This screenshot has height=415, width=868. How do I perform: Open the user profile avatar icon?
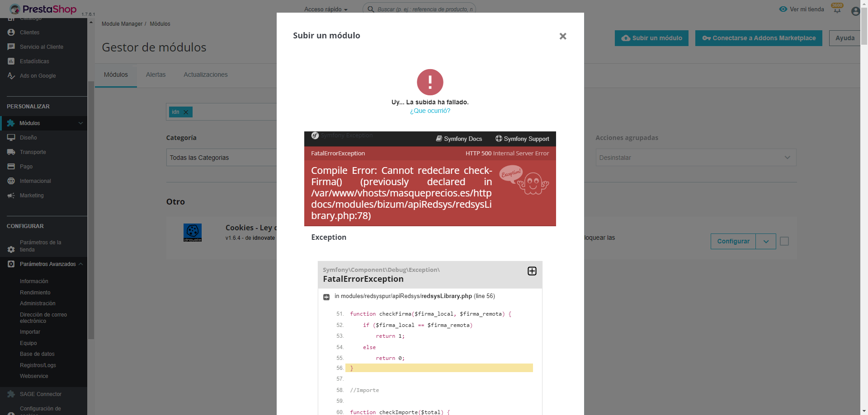pos(855,11)
